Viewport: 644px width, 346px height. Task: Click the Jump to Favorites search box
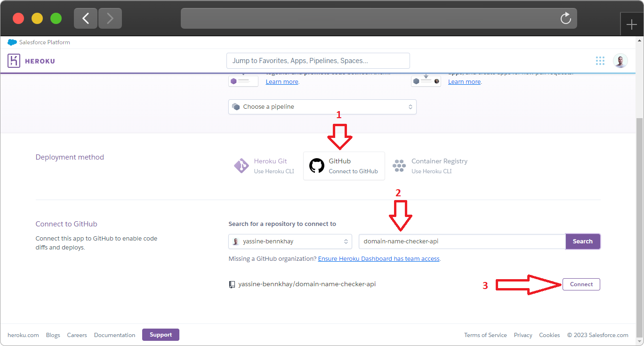(x=318, y=61)
